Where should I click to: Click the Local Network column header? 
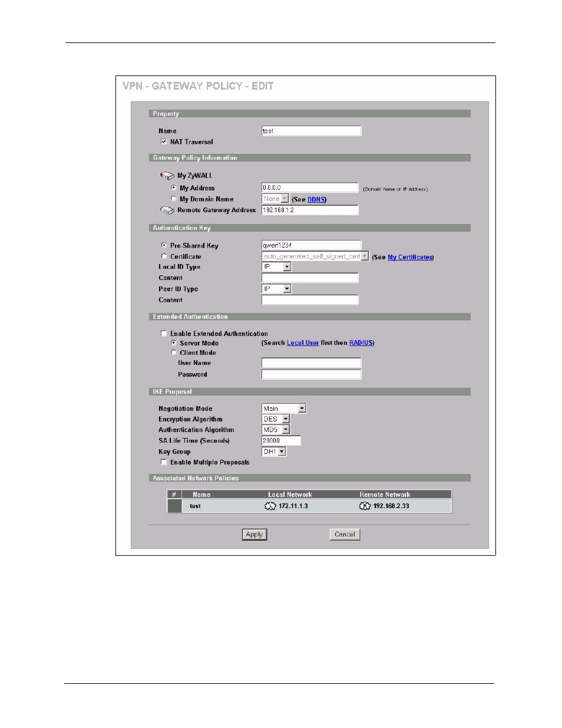290,495
